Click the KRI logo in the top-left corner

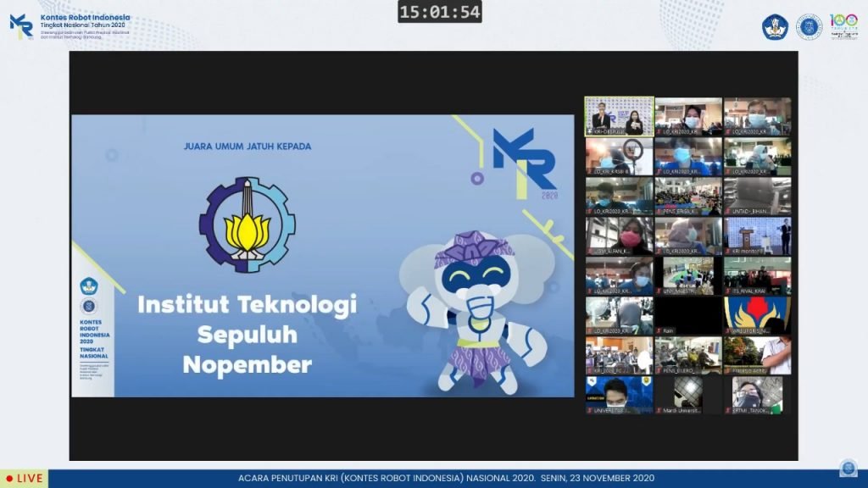pyautogui.click(x=21, y=25)
